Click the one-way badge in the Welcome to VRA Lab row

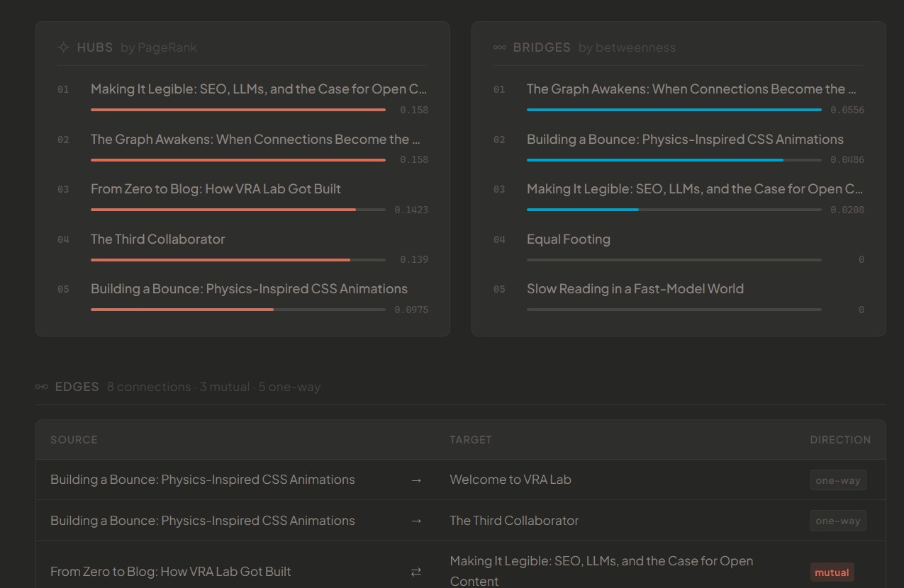[838, 480]
